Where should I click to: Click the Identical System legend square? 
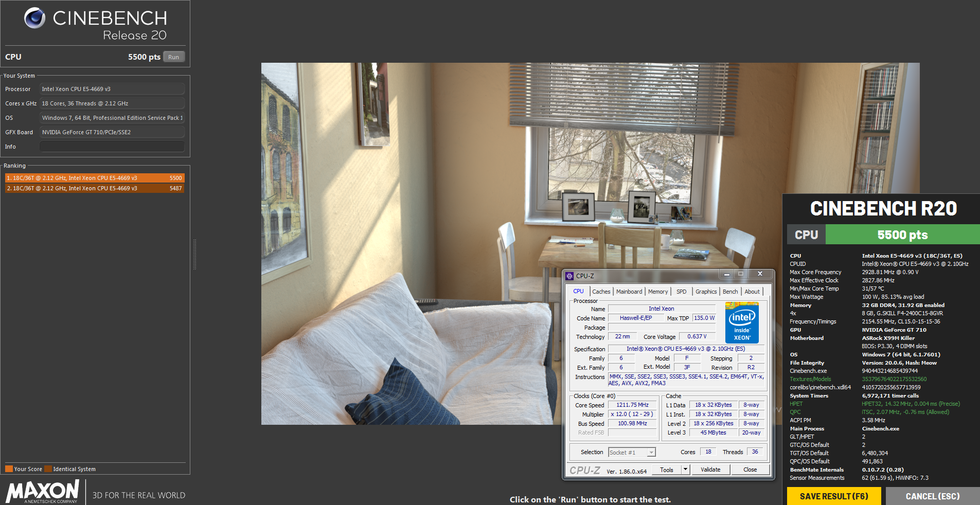(48, 469)
